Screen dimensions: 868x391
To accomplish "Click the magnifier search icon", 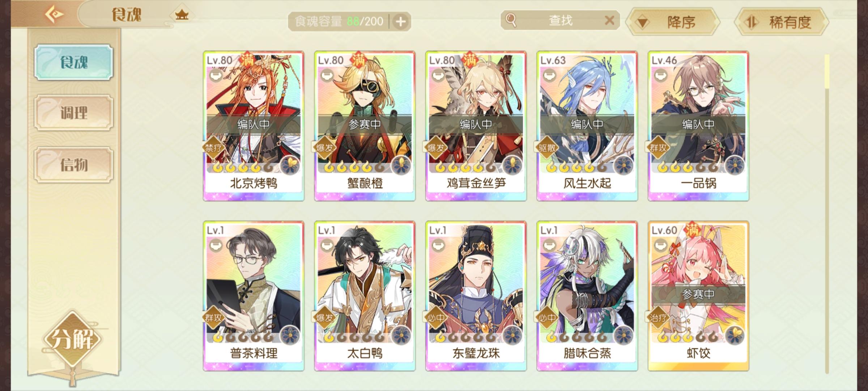I will pos(511,20).
